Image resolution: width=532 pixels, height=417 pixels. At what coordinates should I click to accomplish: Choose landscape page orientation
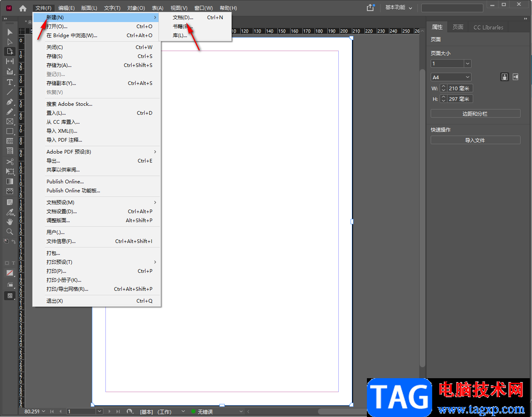click(x=516, y=77)
